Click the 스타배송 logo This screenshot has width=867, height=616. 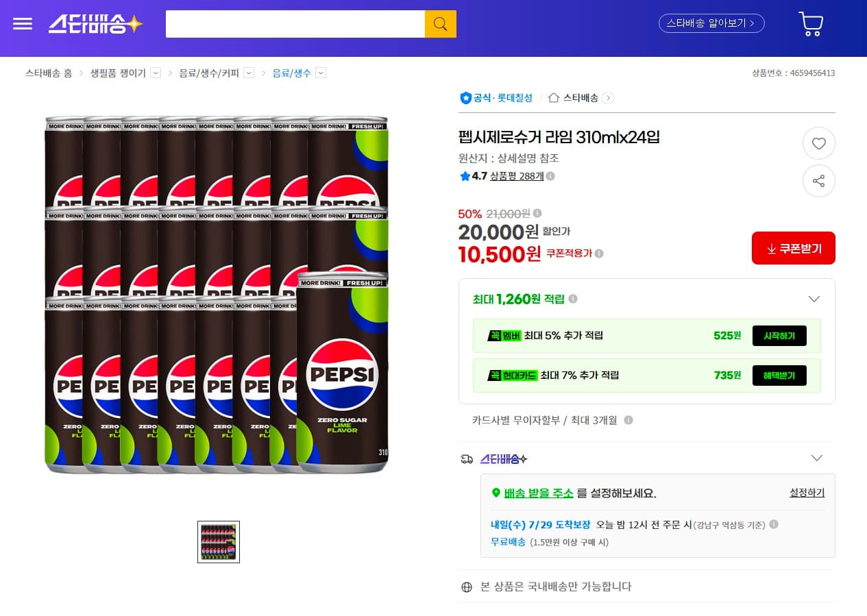(95, 24)
